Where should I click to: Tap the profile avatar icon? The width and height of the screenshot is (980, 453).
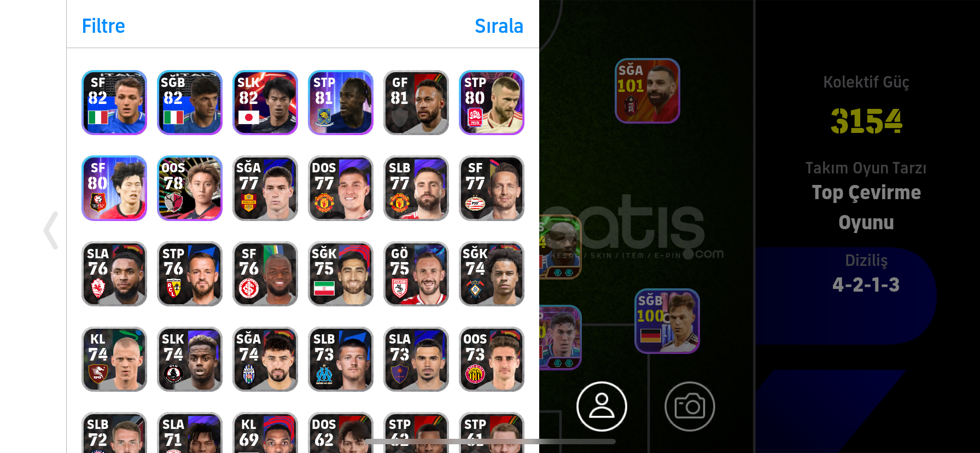coord(602,406)
